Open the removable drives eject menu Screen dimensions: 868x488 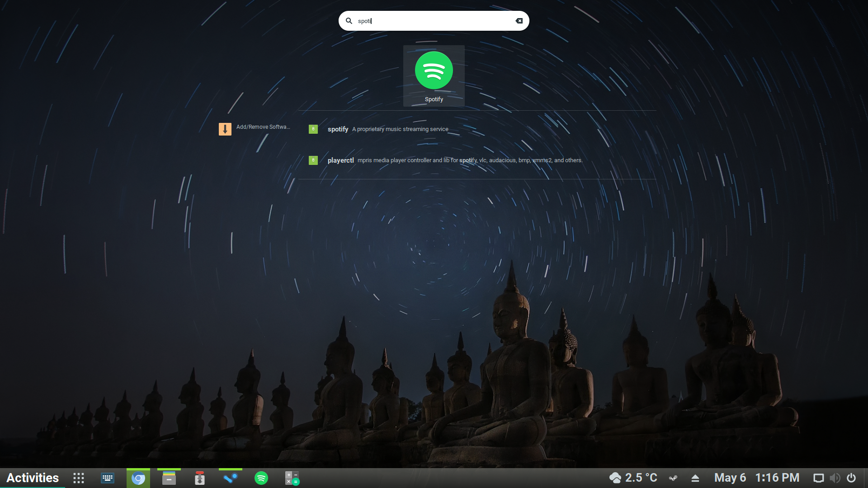695,478
